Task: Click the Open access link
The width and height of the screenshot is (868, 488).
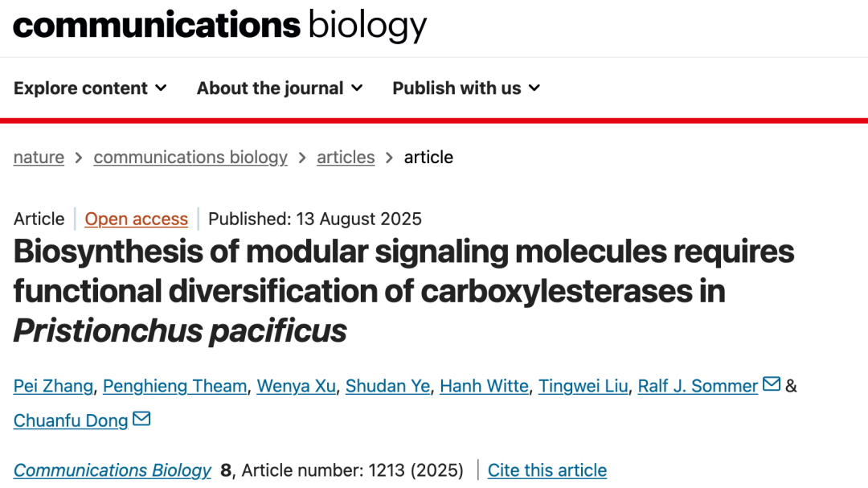Action: 136,219
